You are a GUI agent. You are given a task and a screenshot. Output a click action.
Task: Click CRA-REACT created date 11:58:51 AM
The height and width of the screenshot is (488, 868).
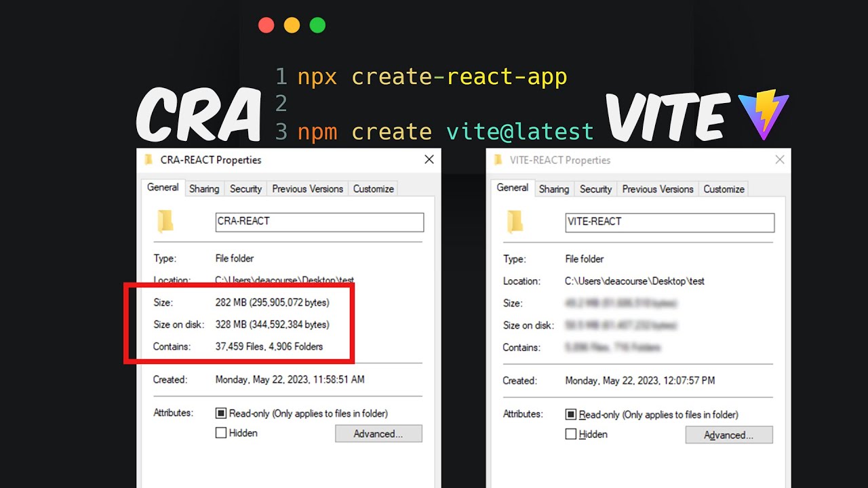290,380
